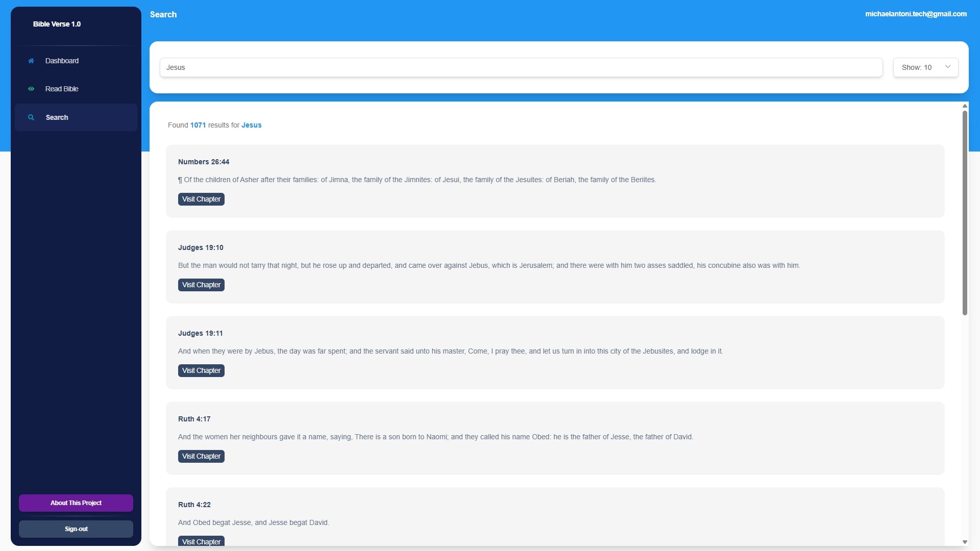The height and width of the screenshot is (551, 980).
Task: Open the Dashboard menu item
Action: click(62, 61)
